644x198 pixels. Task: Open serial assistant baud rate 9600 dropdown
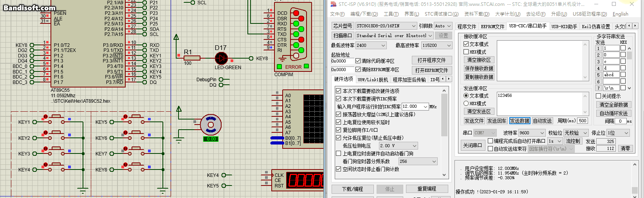pos(532,133)
